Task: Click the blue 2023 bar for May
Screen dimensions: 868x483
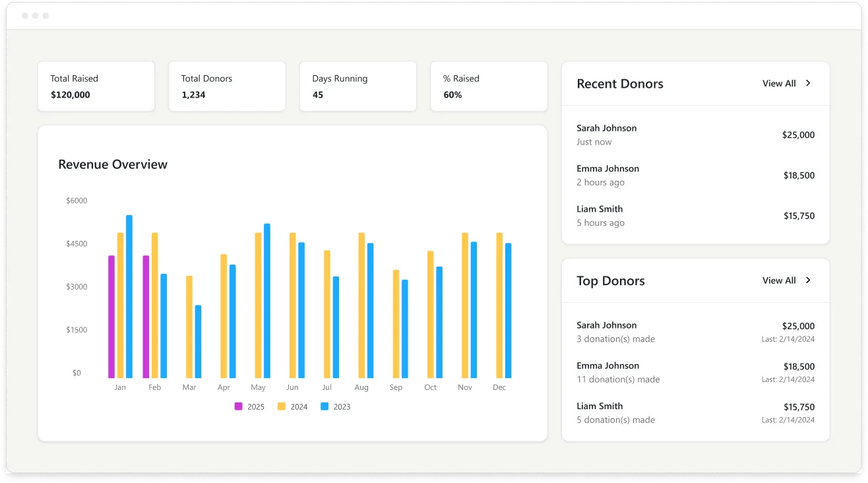Action: point(267,300)
